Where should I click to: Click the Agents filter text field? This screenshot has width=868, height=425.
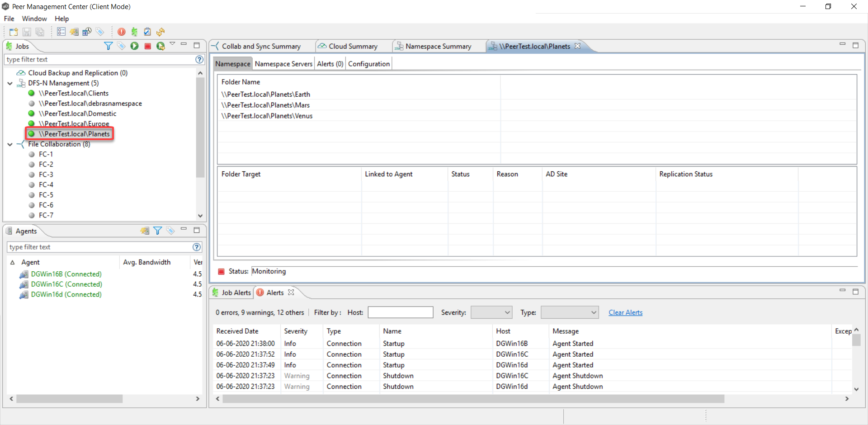99,247
